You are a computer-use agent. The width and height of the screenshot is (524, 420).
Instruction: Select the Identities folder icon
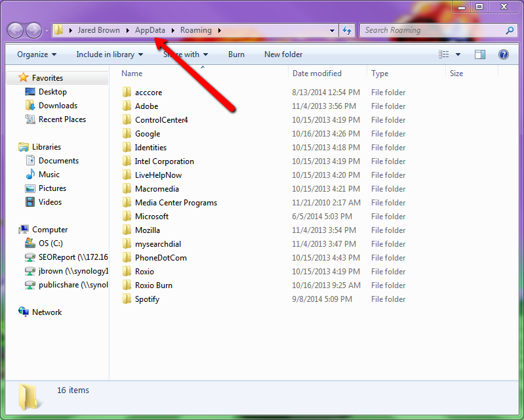127,147
